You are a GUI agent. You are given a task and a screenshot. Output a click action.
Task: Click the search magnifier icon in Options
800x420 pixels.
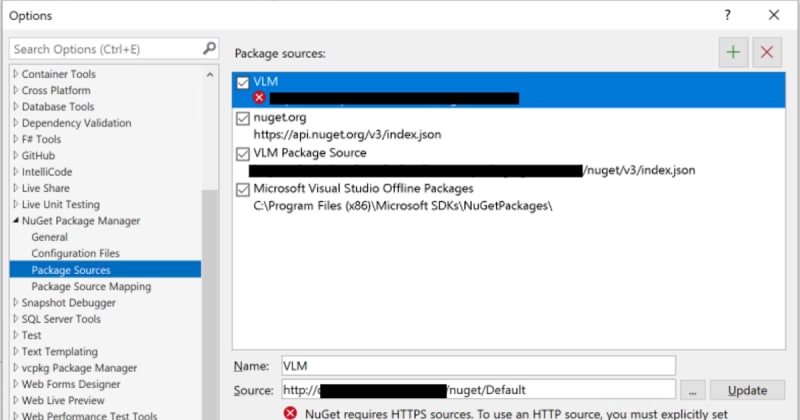pyautogui.click(x=209, y=48)
